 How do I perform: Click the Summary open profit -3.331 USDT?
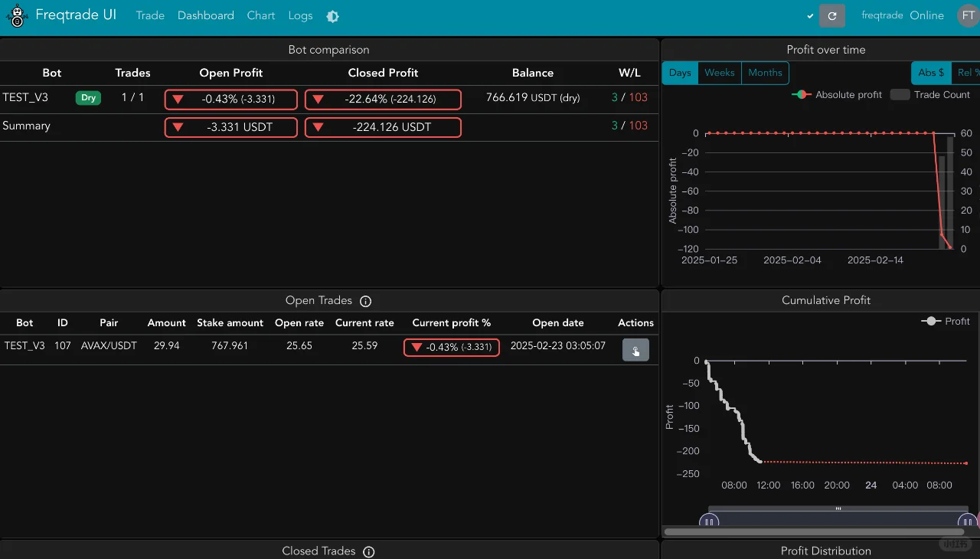231,127
